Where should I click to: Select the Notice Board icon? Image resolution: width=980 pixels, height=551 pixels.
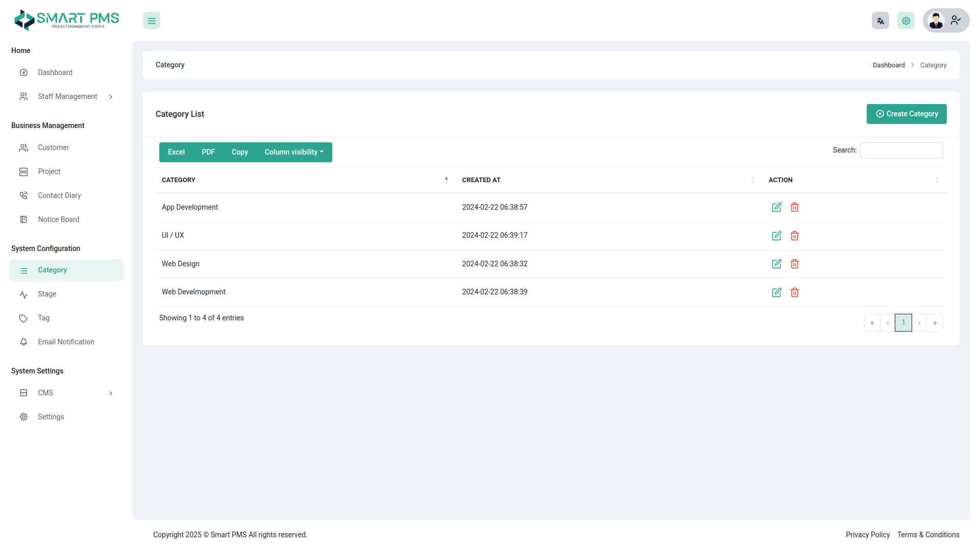coord(23,219)
